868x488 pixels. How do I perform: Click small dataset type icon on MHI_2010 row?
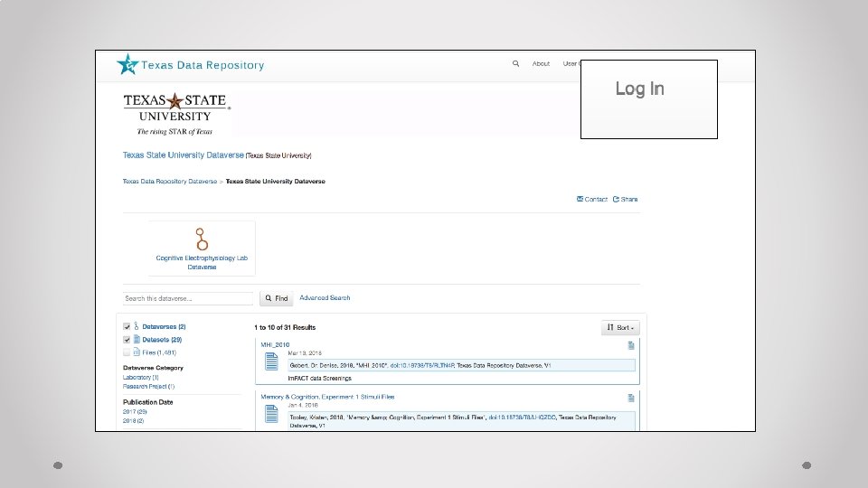coord(631,346)
